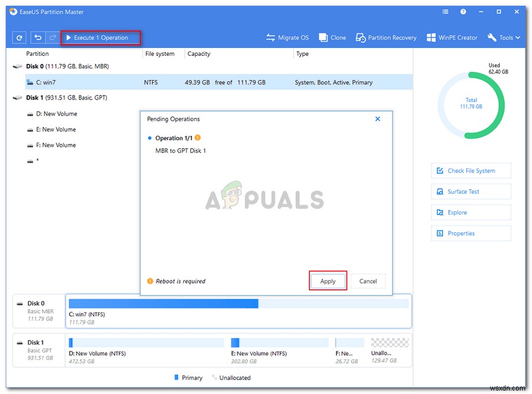Click the Type column header

303,53
